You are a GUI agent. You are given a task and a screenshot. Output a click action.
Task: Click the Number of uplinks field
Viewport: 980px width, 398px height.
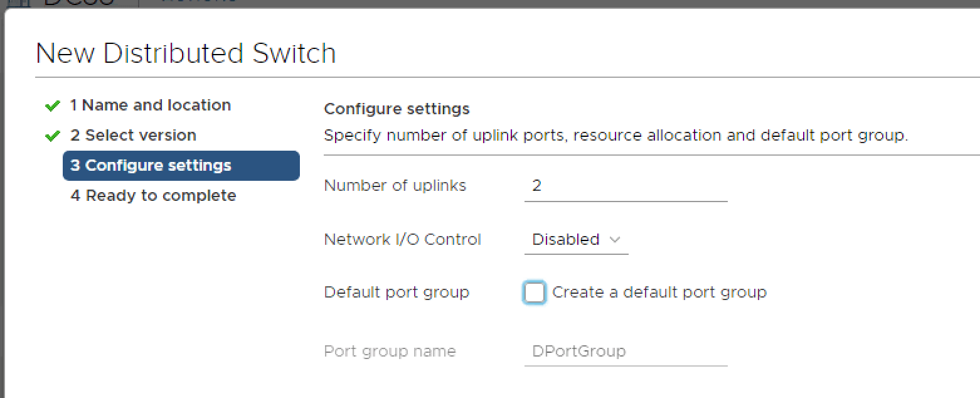tap(625, 186)
